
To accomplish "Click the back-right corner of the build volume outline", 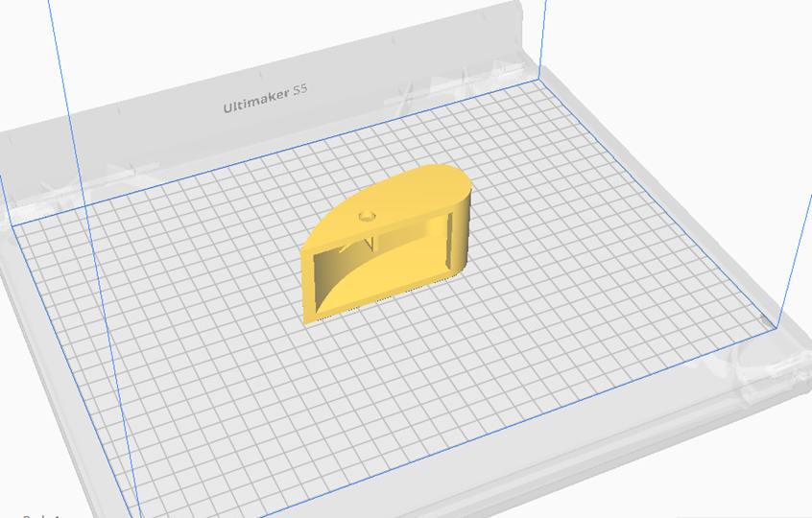I will [x=539, y=80].
